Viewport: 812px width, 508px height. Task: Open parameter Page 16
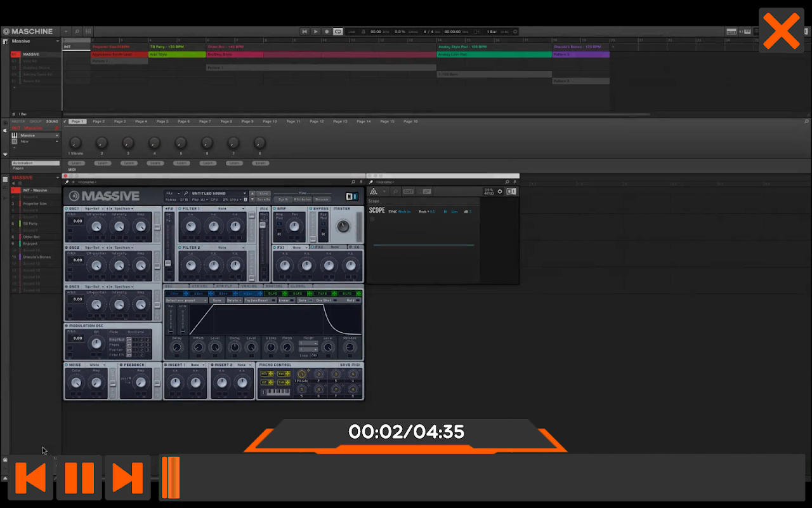pyautogui.click(x=410, y=121)
